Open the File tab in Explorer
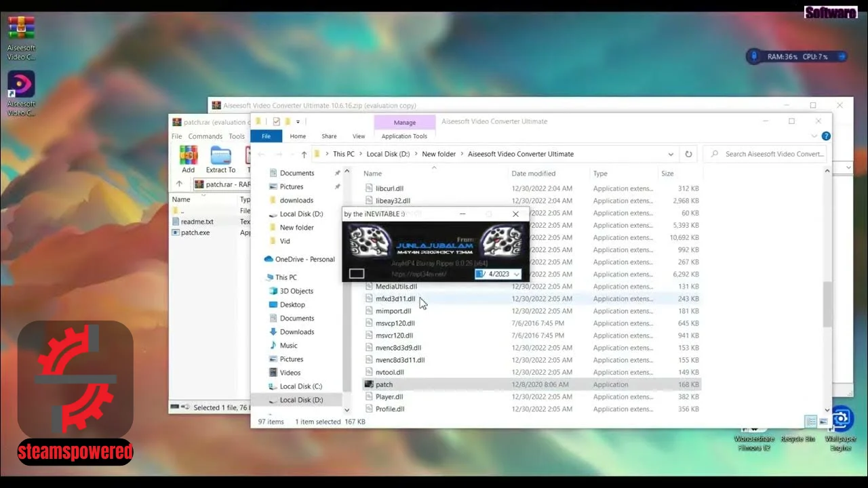The height and width of the screenshot is (488, 868). click(266, 136)
